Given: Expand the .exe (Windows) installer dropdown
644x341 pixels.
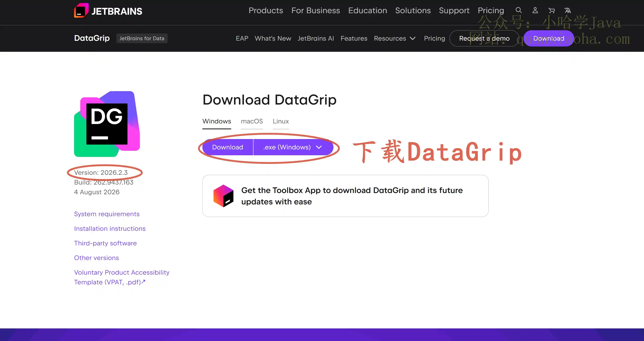Looking at the screenshot, I should (293, 147).
